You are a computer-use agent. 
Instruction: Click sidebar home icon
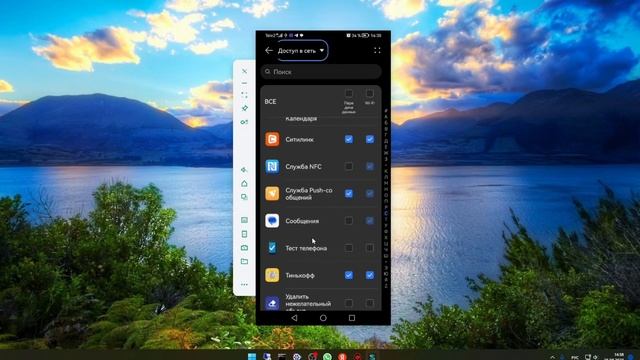click(x=244, y=183)
